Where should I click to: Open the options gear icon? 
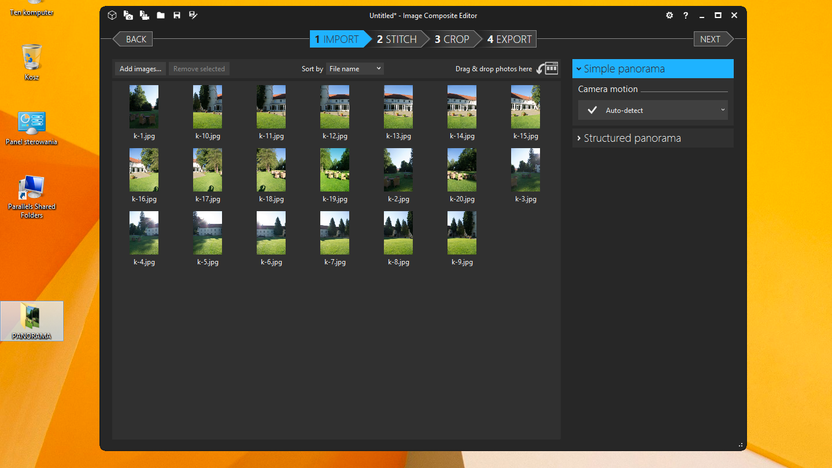[x=670, y=15]
